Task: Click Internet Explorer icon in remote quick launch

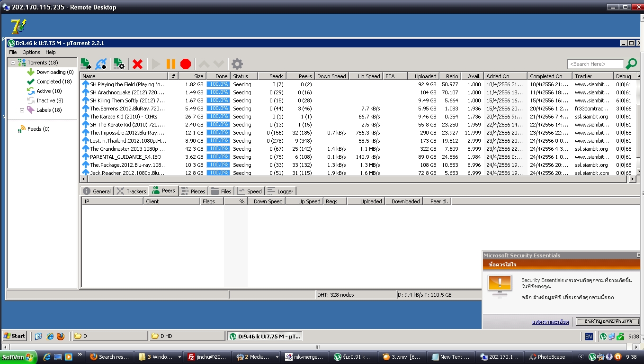Action: coord(50,336)
